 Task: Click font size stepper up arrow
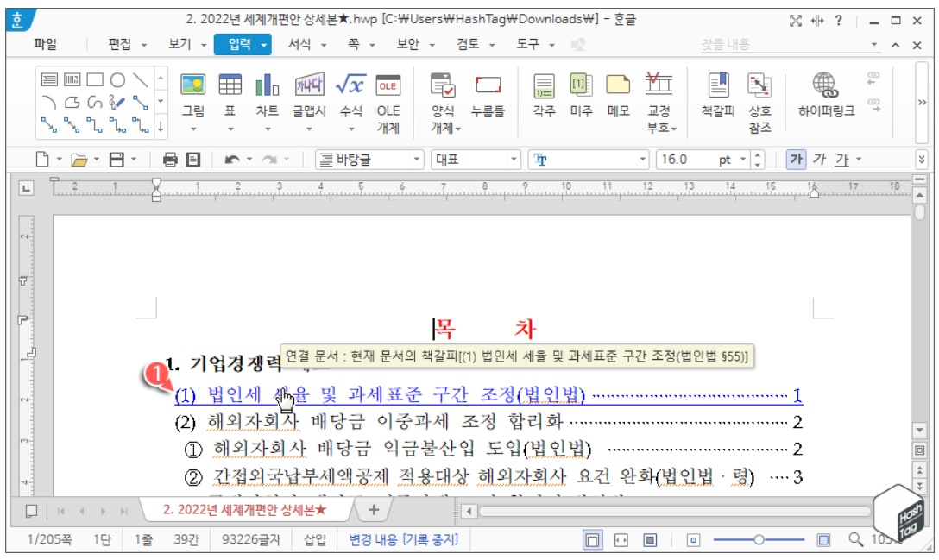tap(758, 155)
